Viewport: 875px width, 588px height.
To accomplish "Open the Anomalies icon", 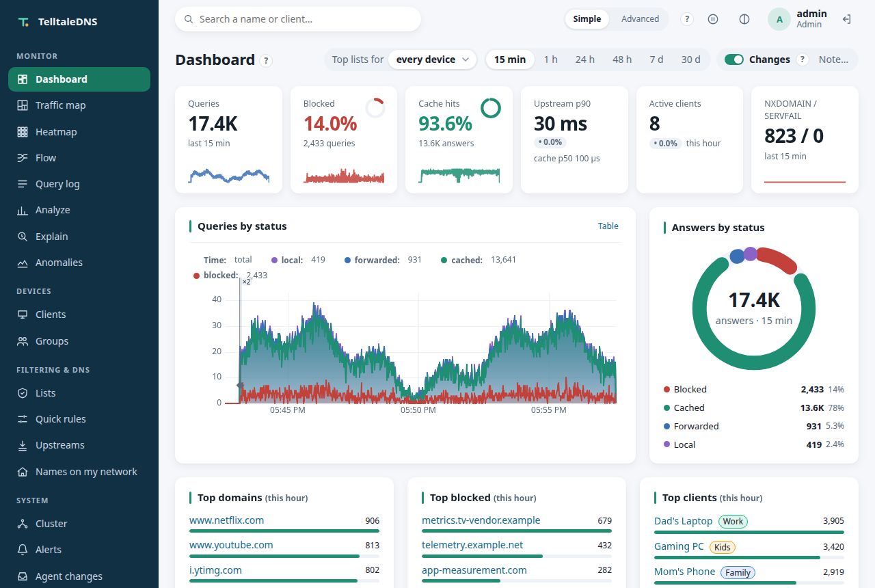I will point(23,263).
